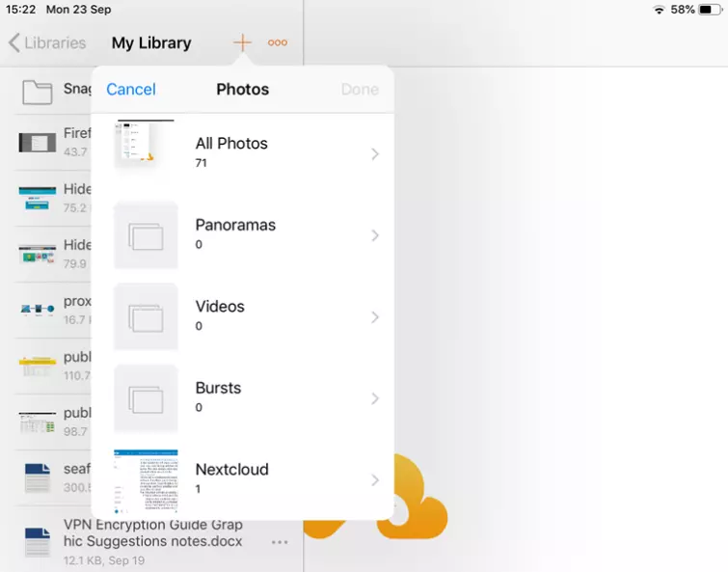Open the Panoramas album

click(x=235, y=233)
